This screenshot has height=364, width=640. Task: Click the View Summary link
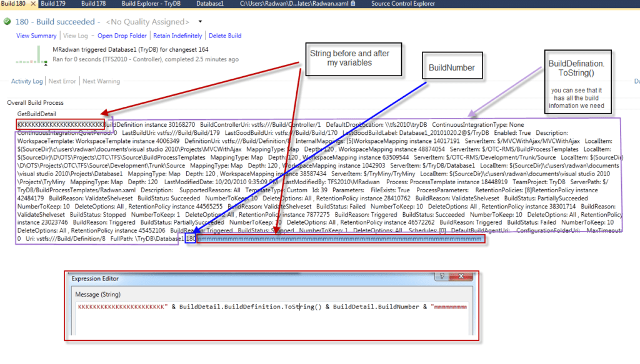36,36
